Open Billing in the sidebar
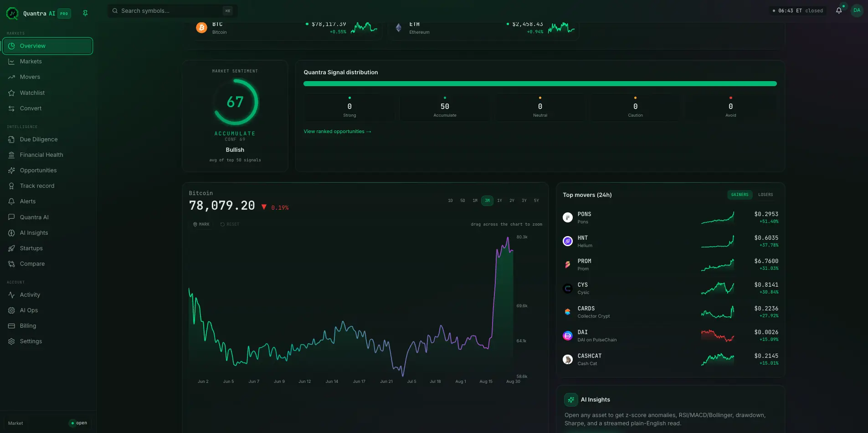Viewport: 868px width, 433px height. (48, 326)
